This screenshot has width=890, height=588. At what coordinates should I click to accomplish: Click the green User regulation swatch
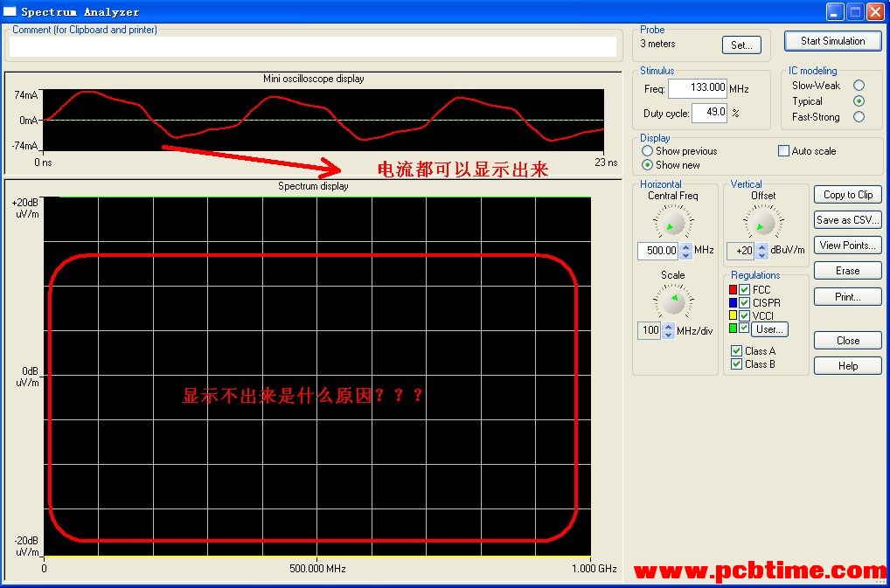pyautogui.click(x=733, y=329)
